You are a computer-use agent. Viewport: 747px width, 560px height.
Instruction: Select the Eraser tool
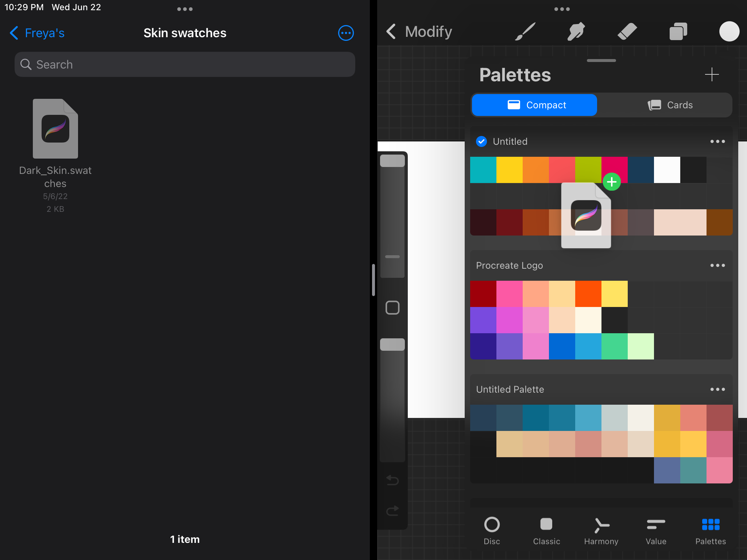(x=627, y=31)
